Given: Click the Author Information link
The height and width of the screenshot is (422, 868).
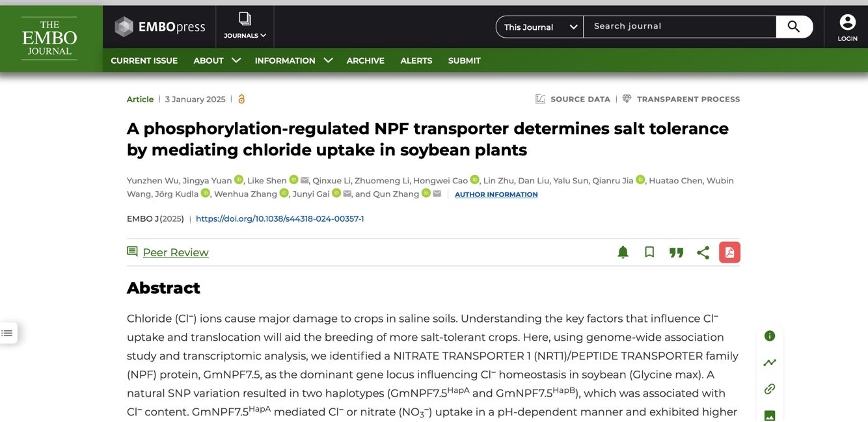Looking at the screenshot, I should pos(496,194).
